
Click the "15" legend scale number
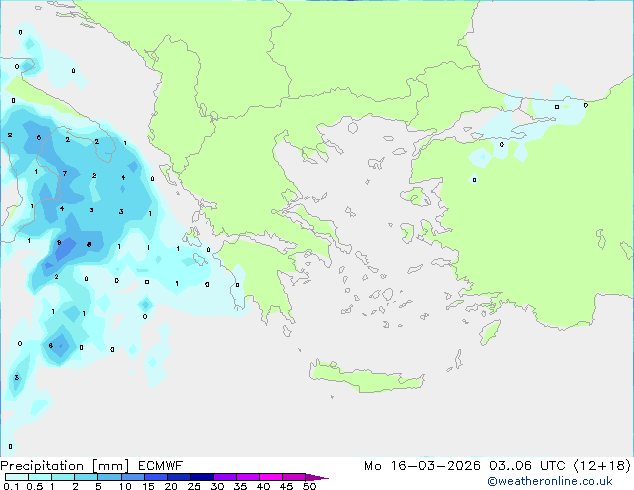point(148,486)
